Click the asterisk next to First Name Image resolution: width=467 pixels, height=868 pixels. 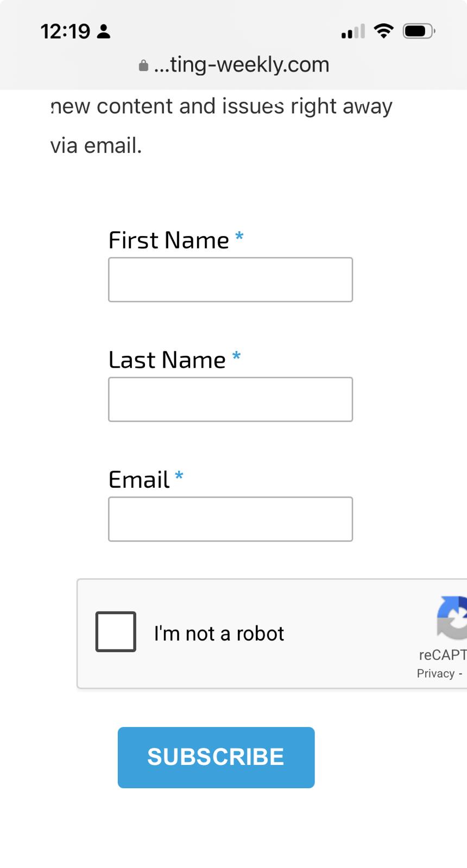coord(239,237)
